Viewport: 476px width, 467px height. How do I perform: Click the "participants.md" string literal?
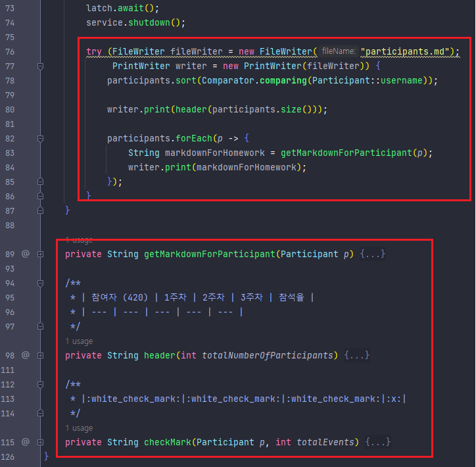405,51
